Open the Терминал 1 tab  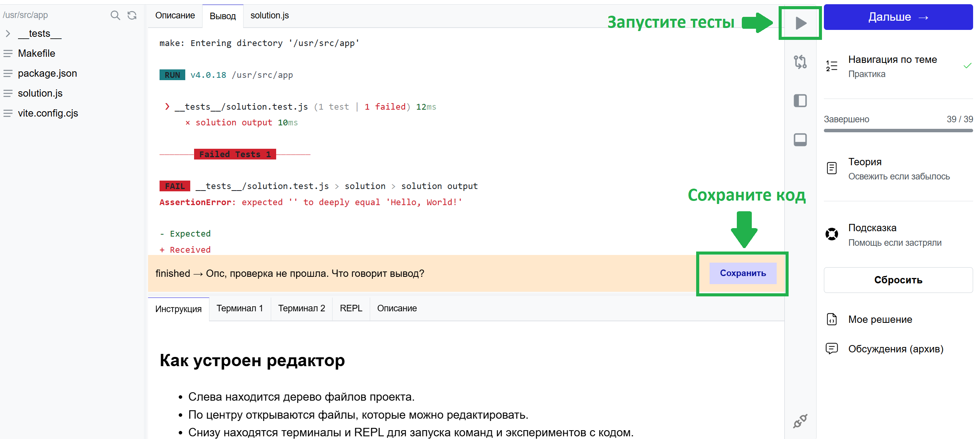click(x=240, y=308)
